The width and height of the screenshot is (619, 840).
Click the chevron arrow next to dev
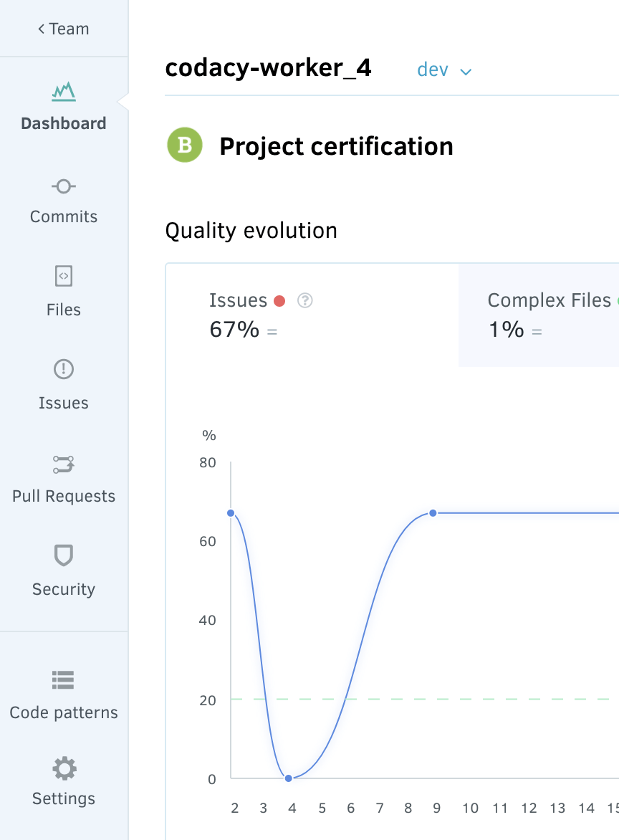tap(466, 72)
